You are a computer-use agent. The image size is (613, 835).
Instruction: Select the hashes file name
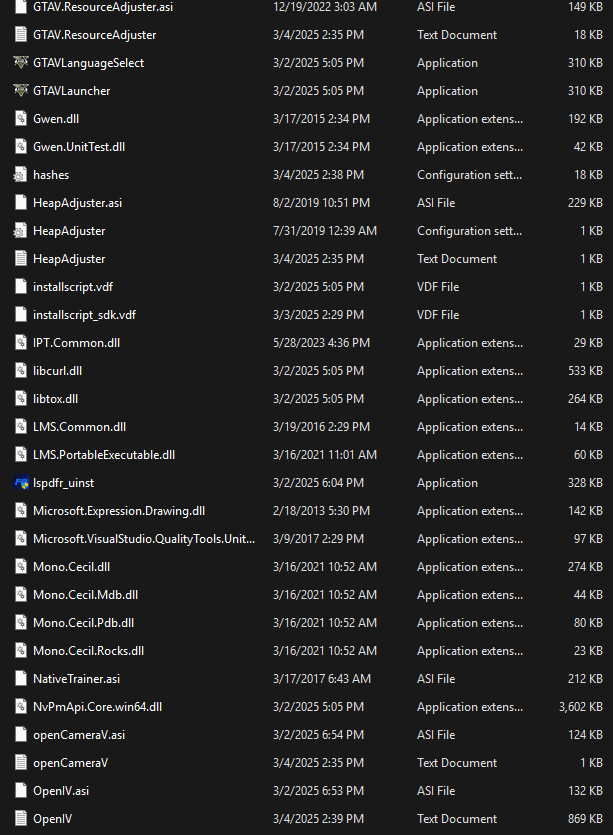(x=51, y=175)
